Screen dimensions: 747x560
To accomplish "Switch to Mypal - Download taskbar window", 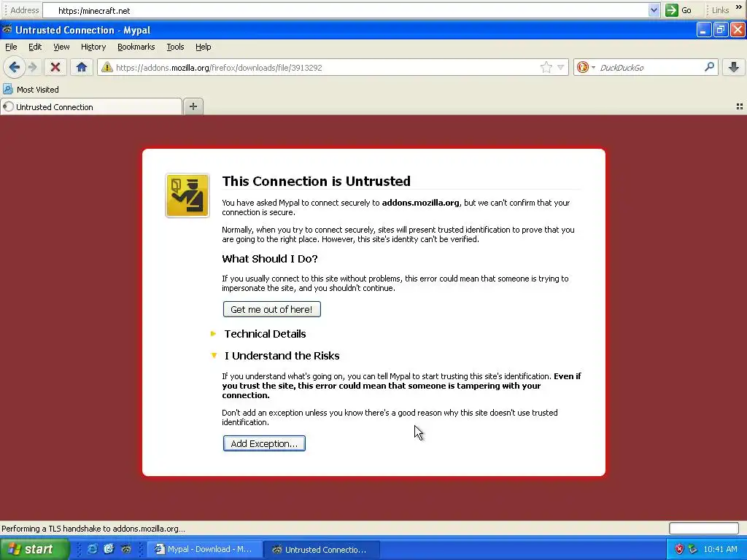I will (204, 549).
